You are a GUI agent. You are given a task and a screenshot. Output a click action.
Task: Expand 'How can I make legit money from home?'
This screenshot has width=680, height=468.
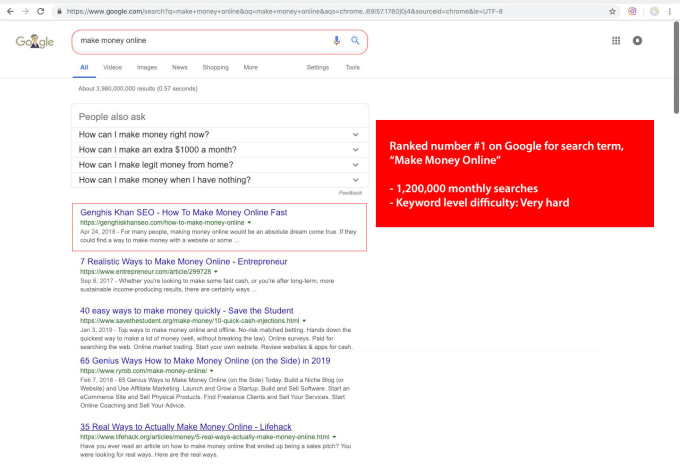pyautogui.click(x=220, y=165)
